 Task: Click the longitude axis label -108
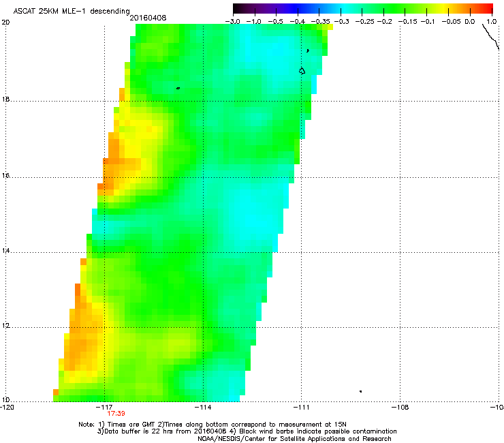400,408
